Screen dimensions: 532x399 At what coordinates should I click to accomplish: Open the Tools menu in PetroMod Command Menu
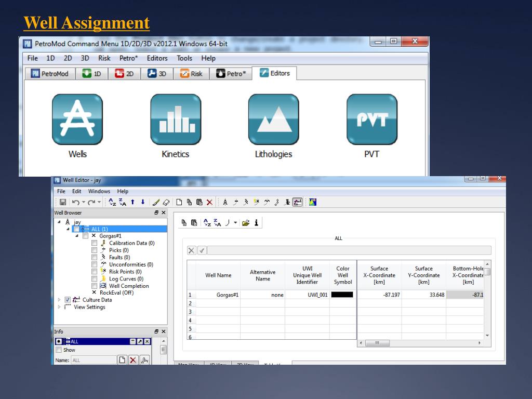[x=184, y=58]
